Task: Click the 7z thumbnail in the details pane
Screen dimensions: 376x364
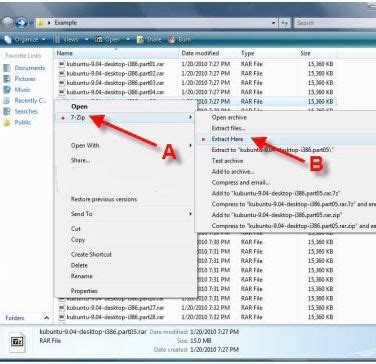Action: (x=16, y=341)
